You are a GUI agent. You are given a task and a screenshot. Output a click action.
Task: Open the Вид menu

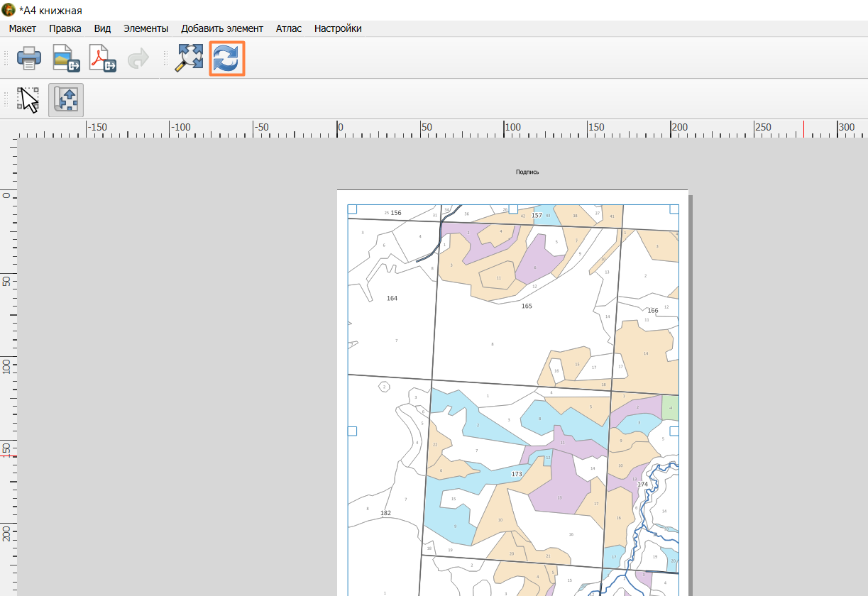coord(102,28)
